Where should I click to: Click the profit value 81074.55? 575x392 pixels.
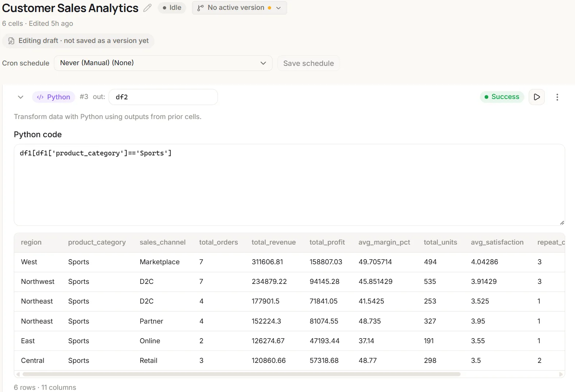tap(324, 321)
